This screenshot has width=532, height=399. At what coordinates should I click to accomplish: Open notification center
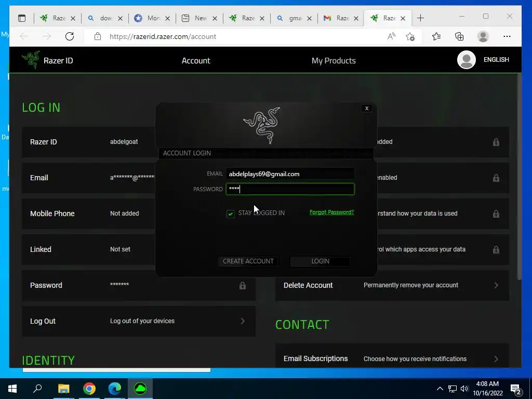516,390
